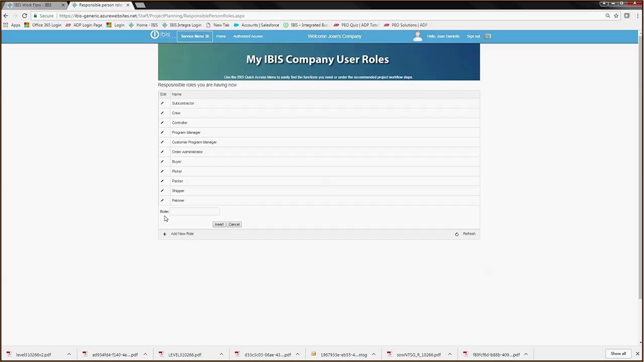This screenshot has width=644, height=362.
Task: Open the Chrome Apps launcher icon
Action: [6, 25]
